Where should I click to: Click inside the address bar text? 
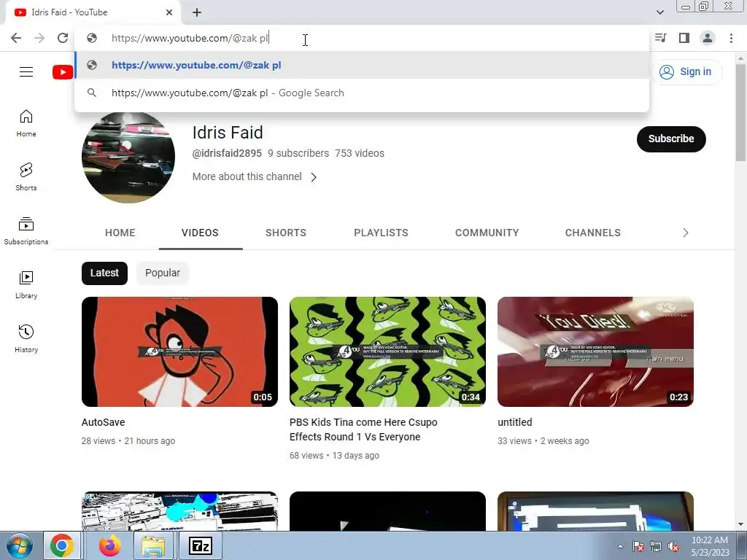click(x=190, y=38)
